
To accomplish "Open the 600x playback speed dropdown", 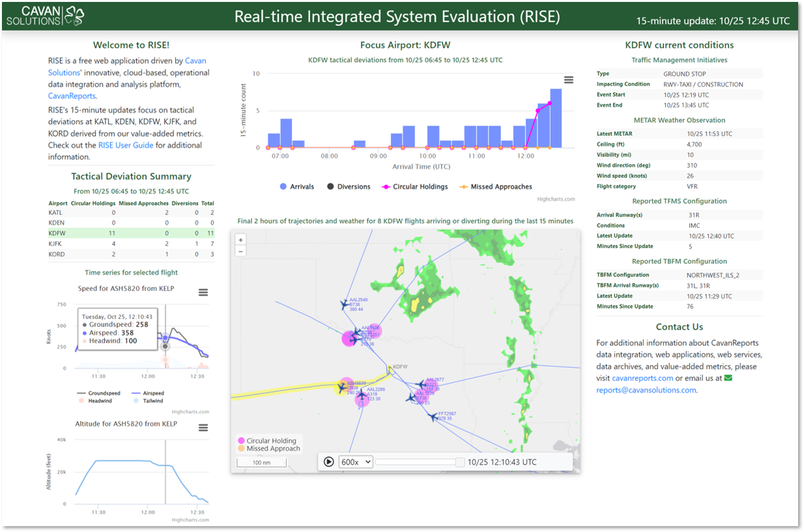I will [356, 462].
